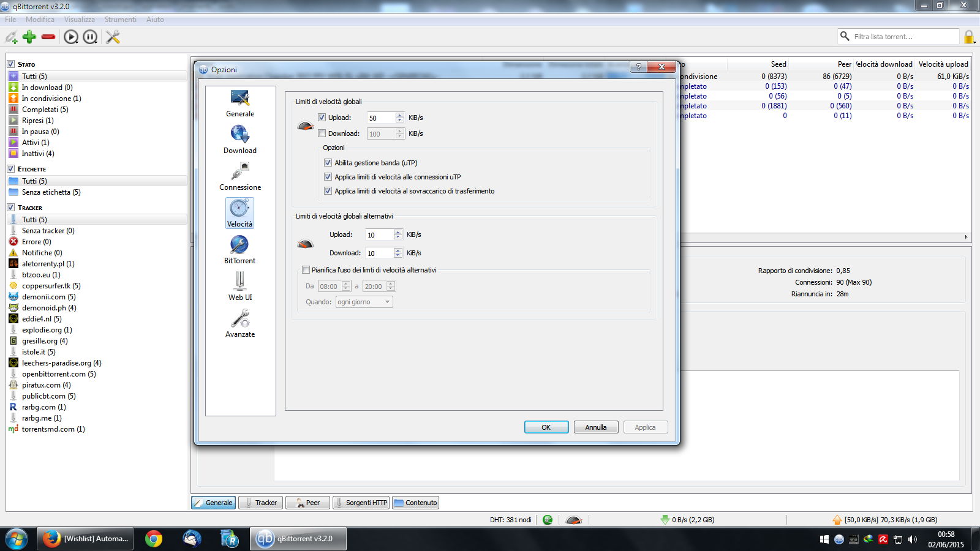Screen dimensions: 980x551
Task: Click the green connection status icon in the status bar
Action: [x=548, y=520]
